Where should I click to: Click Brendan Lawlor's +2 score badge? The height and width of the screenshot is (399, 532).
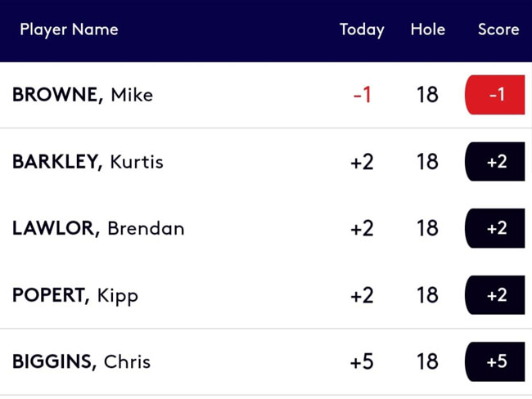pyautogui.click(x=495, y=228)
